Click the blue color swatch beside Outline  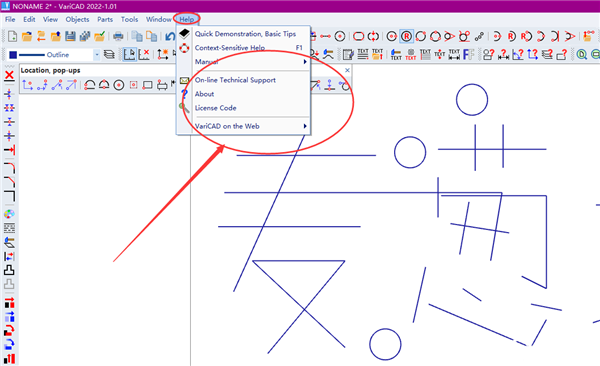tap(13, 55)
